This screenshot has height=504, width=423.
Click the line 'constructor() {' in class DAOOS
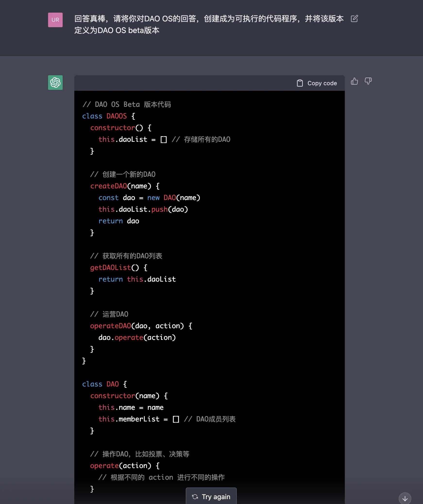click(121, 128)
